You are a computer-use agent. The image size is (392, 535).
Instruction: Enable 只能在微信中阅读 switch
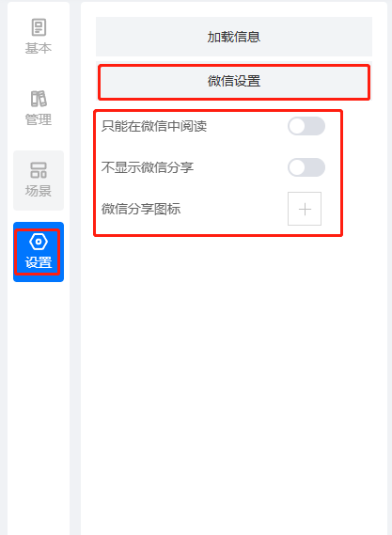tap(306, 126)
